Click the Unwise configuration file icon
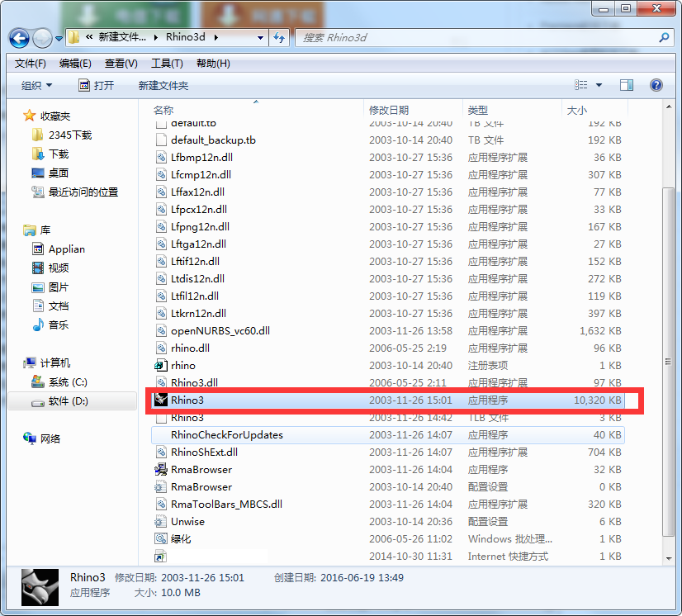Screen dimensions: 682x616 [x=161, y=521]
